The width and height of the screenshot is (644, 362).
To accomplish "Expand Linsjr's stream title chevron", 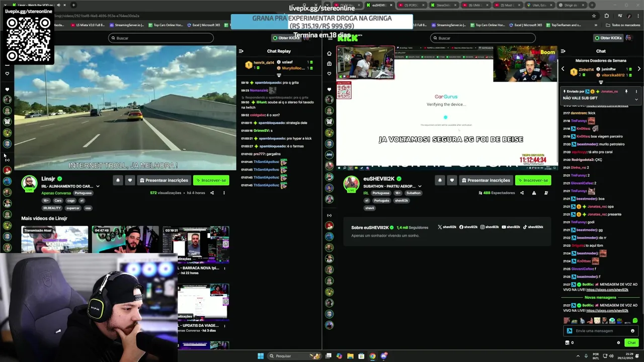I will click(98, 187).
